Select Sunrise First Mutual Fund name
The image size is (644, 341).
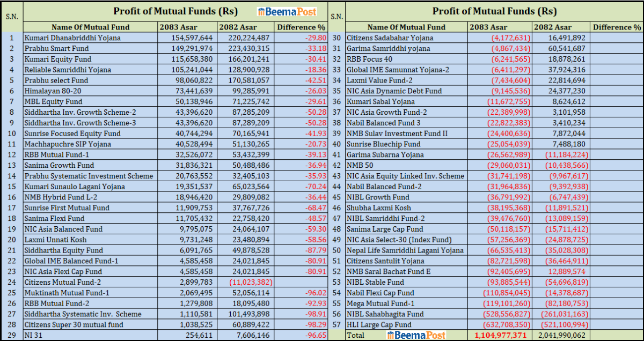(67, 208)
